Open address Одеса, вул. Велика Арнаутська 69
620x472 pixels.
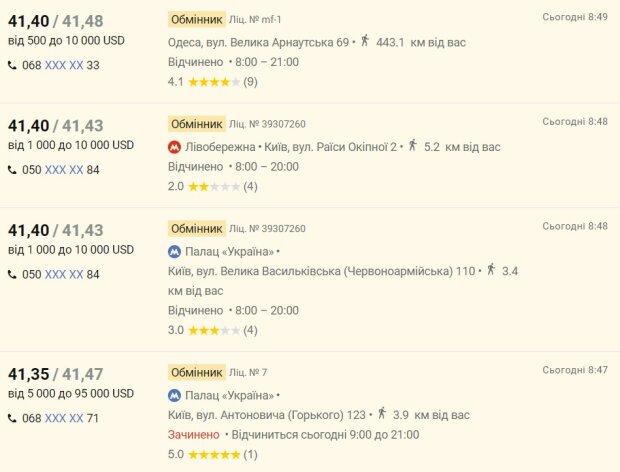coord(259,42)
